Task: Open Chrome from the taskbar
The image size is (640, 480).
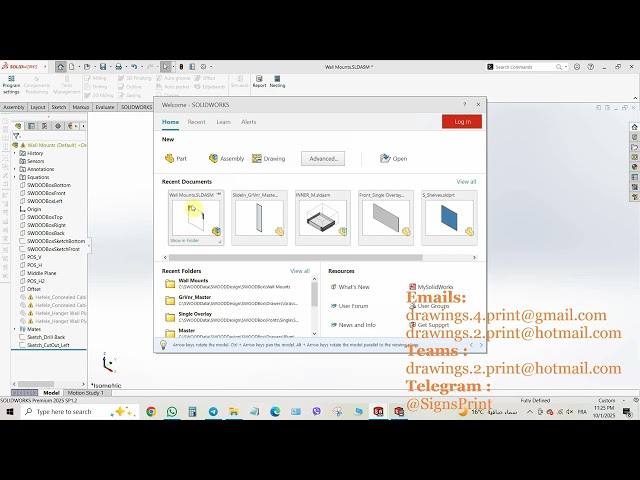Action: pyautogui.click(x=151, y=411)
